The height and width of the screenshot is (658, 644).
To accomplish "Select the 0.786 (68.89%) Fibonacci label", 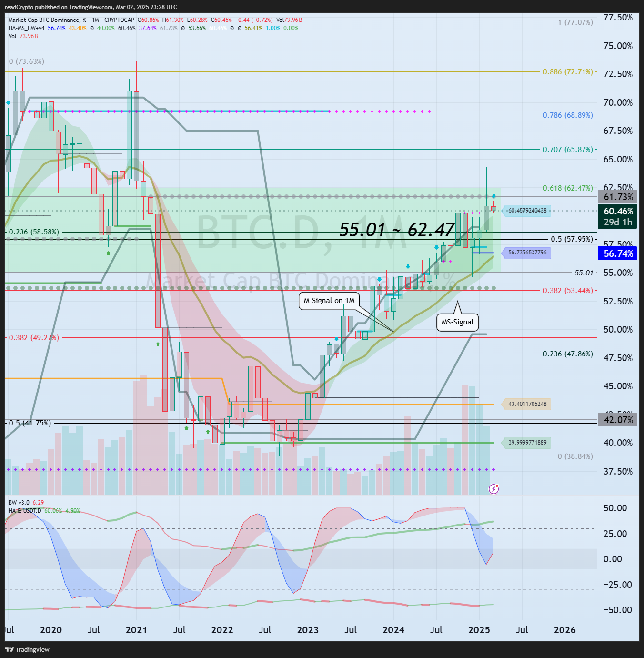I will tap(568, 115).
